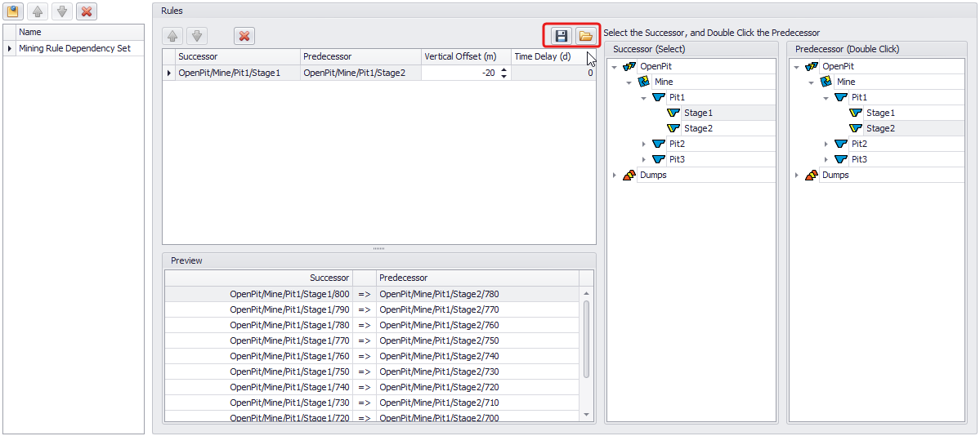This screenshot has width=980, height=436.
Task: Move rule down with Rules panel down arrow
Action: point(197,36)
